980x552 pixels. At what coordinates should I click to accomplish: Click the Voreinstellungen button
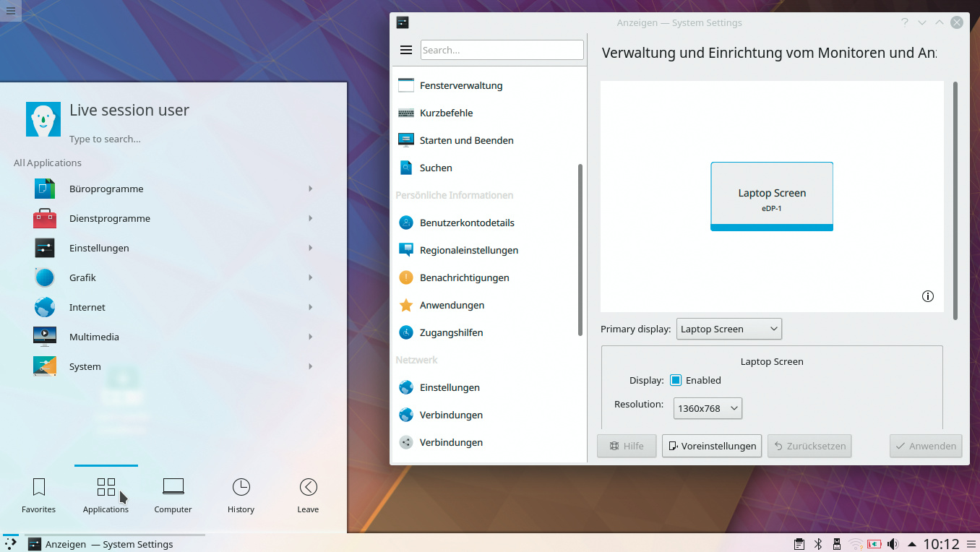(711, 446)
